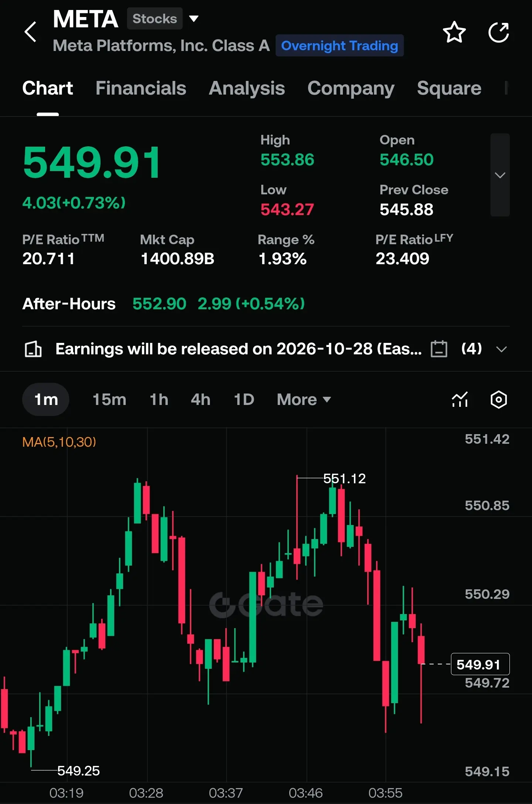
Task: Open the earnings release date notice
Action: [238, 349]
